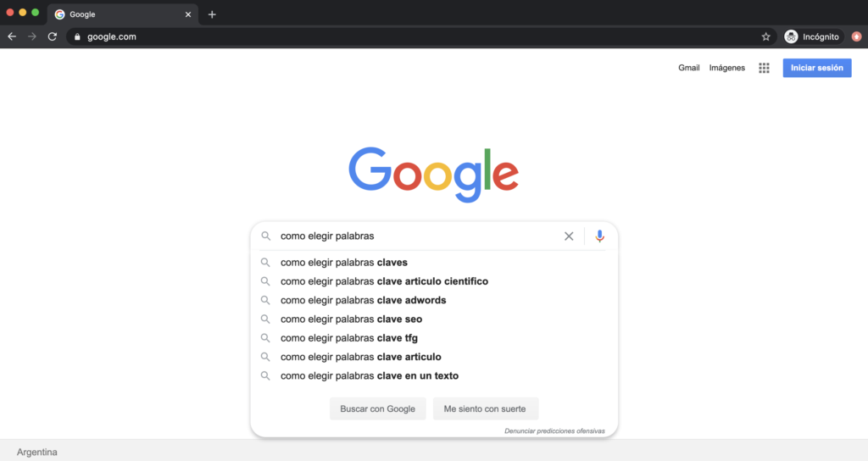Click the red extension icon in toolbar
This screenshot has width=868, height=461.
856,36
